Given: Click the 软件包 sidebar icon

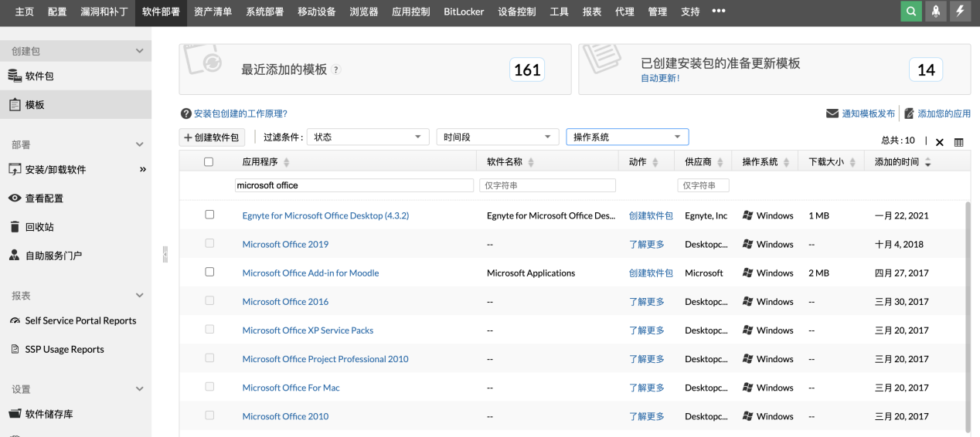Looking at the screenshot, I should point(14,76).
